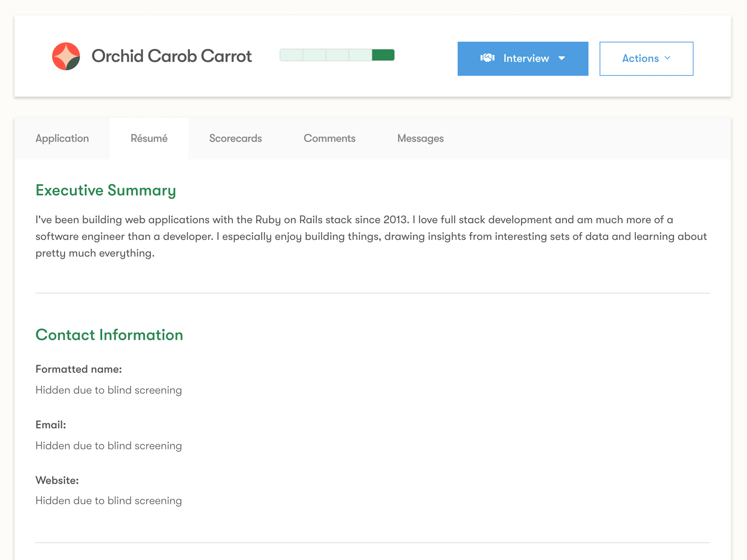Click the executive summary paragraph

[x=371, y=236]
